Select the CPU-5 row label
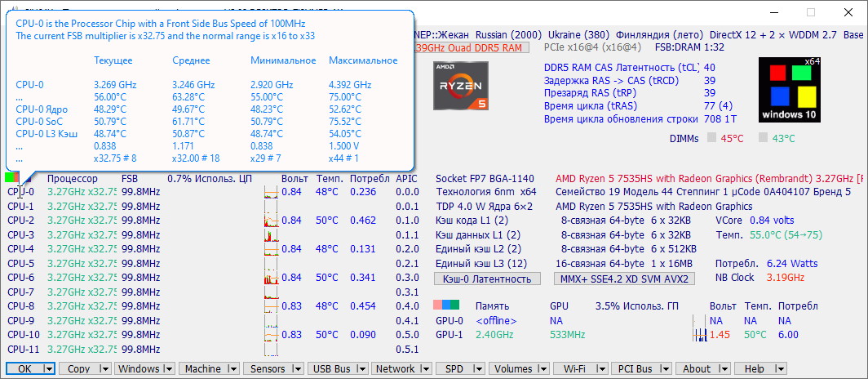Screen dimensions: 868x379 pos(20,263)
